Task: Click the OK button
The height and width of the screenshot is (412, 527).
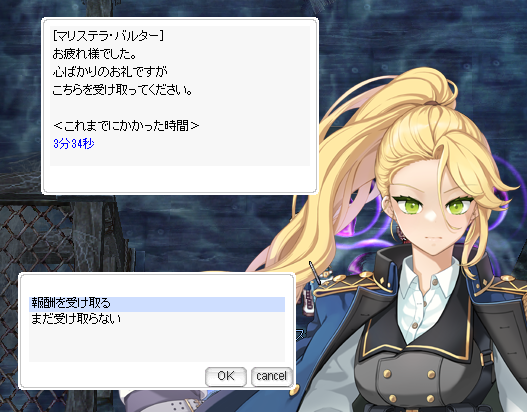Action: [226, 376]
